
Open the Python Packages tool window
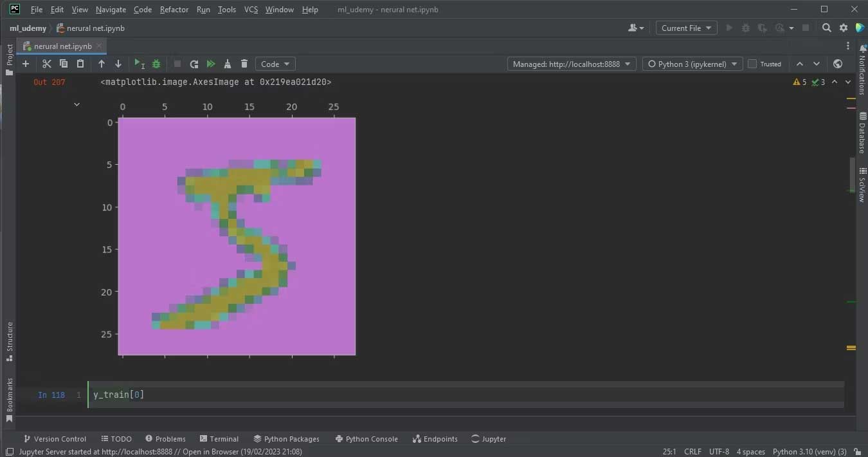286,439
